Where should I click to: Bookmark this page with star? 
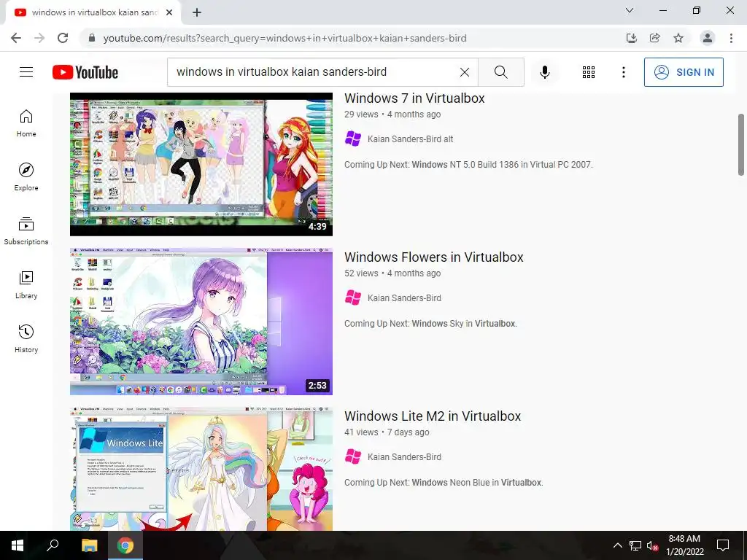click(678, 38)
